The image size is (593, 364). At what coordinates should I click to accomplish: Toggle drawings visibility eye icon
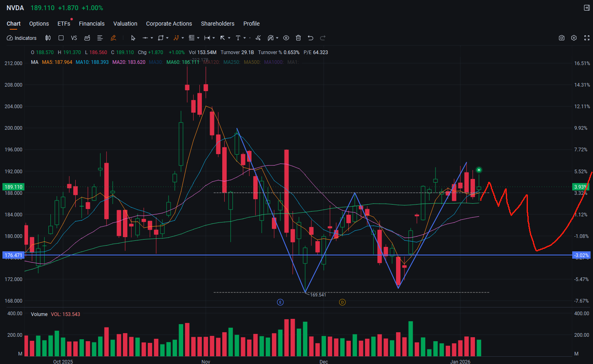click(x=286, y=38)
